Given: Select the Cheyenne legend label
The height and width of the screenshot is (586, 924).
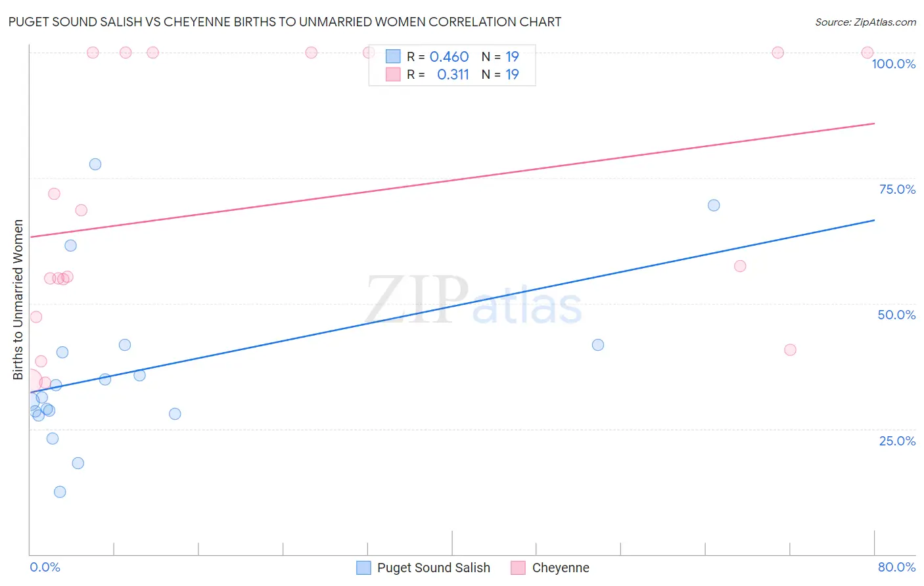Looking at the screenshot, I should click(561, 568).
